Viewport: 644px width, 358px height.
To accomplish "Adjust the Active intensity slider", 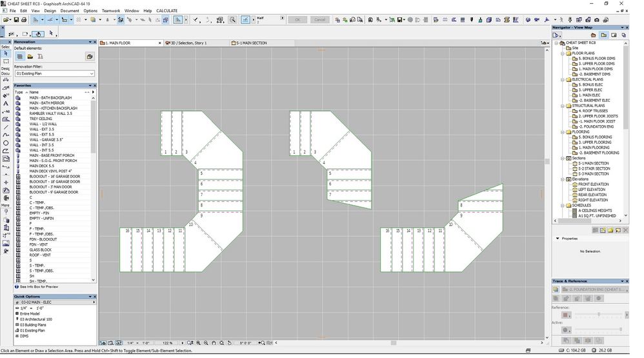I will click(x=599, y=330).
